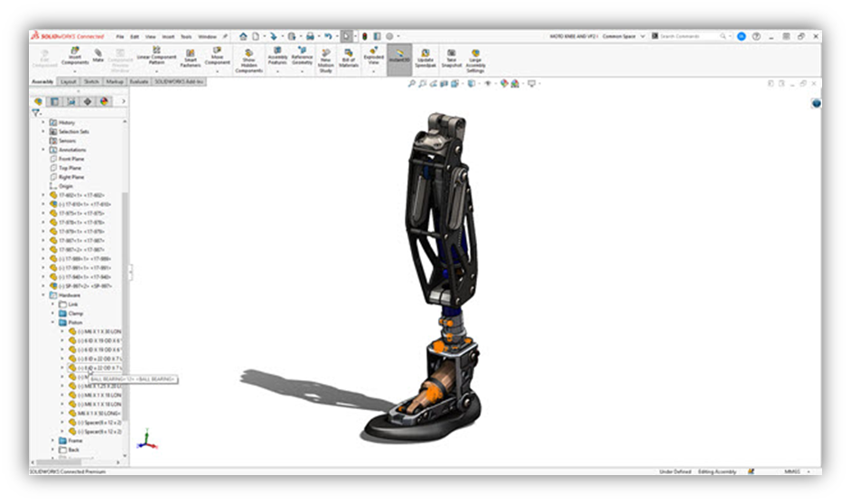The width and height of the screenshot is (851, 504).
Task: Click the Edit Appearance color ball icon
Action: click(x=504, y=83)
